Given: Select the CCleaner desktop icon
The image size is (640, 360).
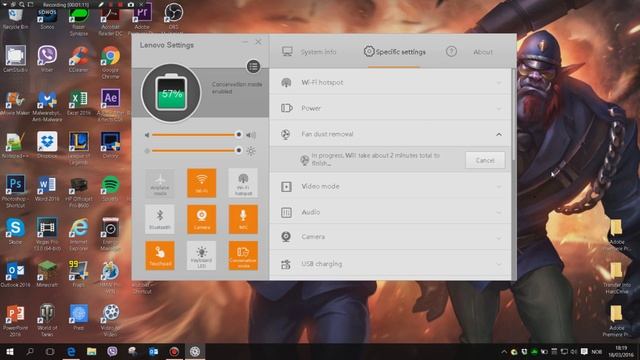Looking at the screenshot, I should [78, 59].
